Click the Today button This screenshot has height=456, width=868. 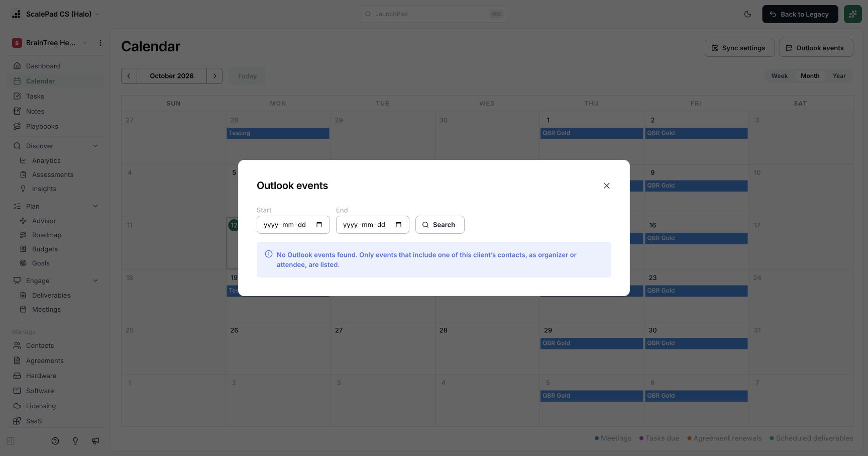(x=247, y=76)
